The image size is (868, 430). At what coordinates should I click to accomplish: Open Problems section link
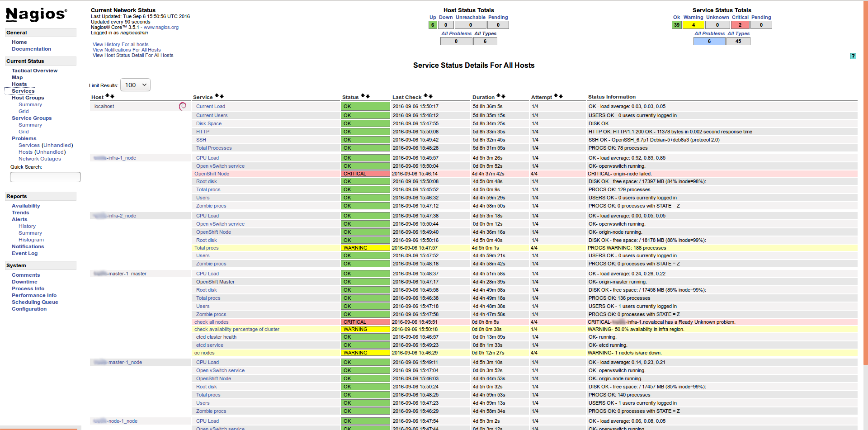pyautogui.click(x=24, y=138)
